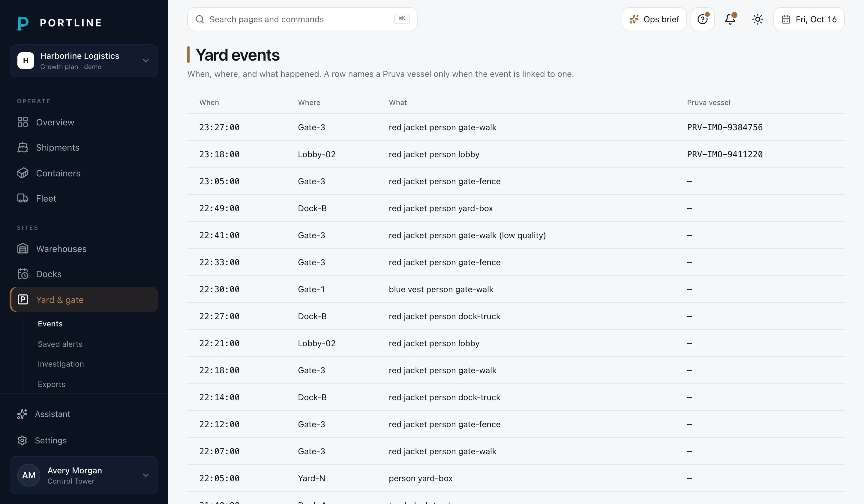Screen dimensions: 864x504
Task: Click the Where column header
Action: (x=309, y=103)
